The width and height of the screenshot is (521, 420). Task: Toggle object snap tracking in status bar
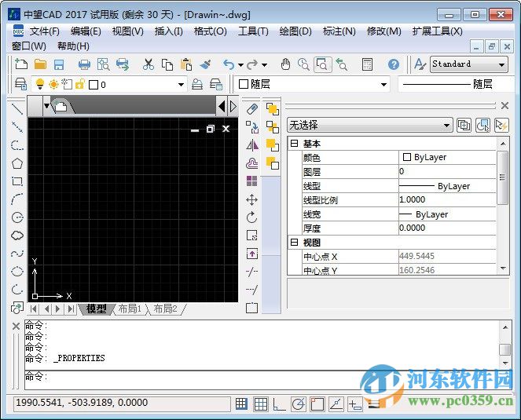click(x=336, y=404)
